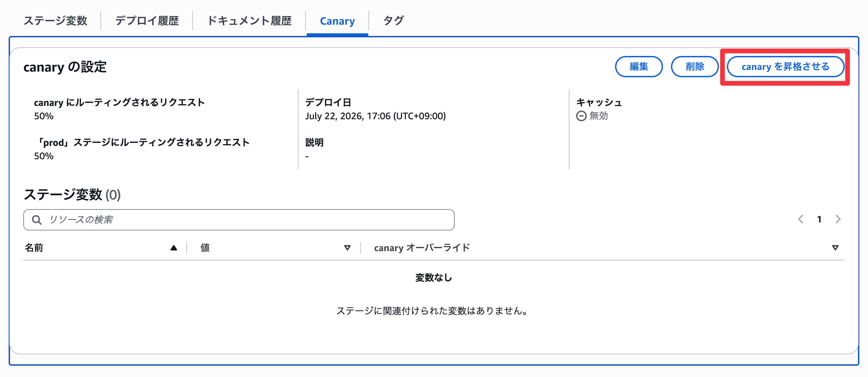Select the Canary tab
This screenshot has width=868, height=377.
click(x=337, y=21)
